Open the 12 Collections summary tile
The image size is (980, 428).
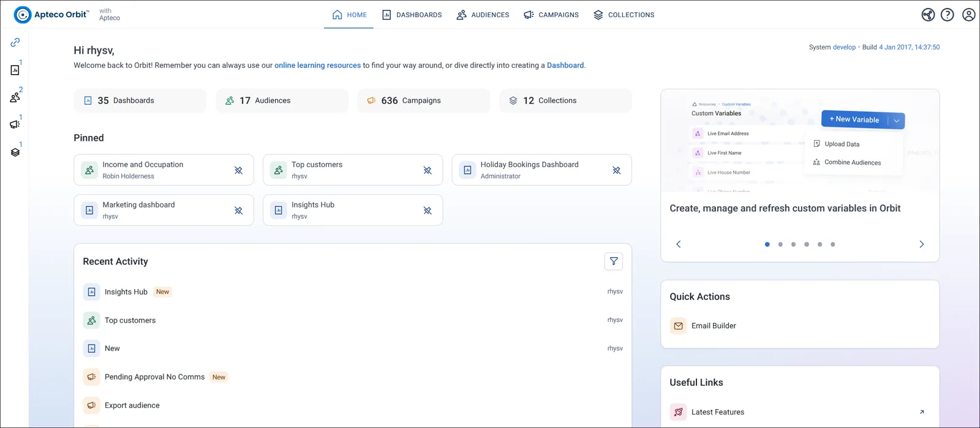[x=565, y=100]
